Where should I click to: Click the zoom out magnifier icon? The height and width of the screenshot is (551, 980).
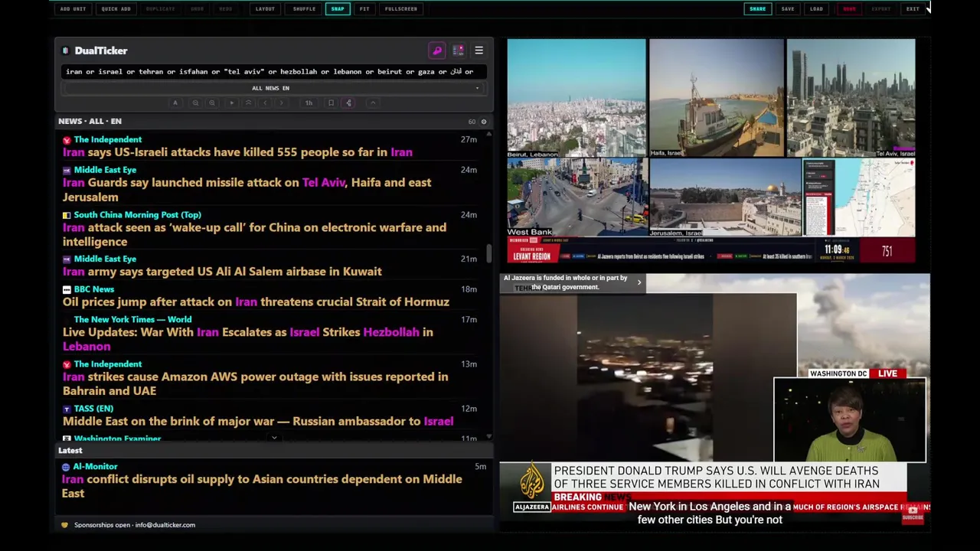pos(195,103)
